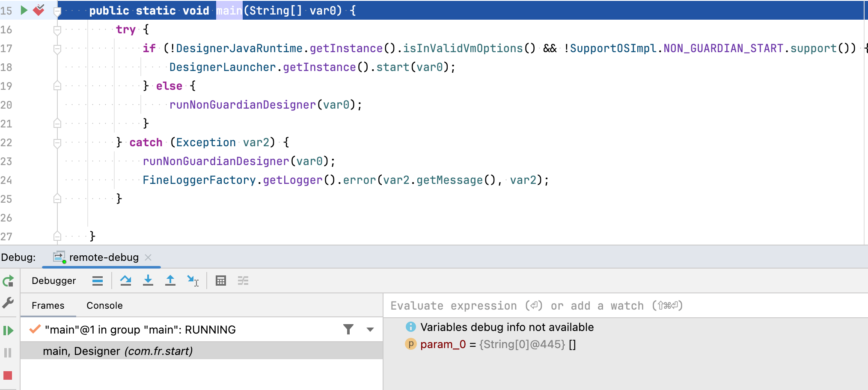Close the remote-debug tab
This screenshot has width=868, height=390.
point(148,257)
